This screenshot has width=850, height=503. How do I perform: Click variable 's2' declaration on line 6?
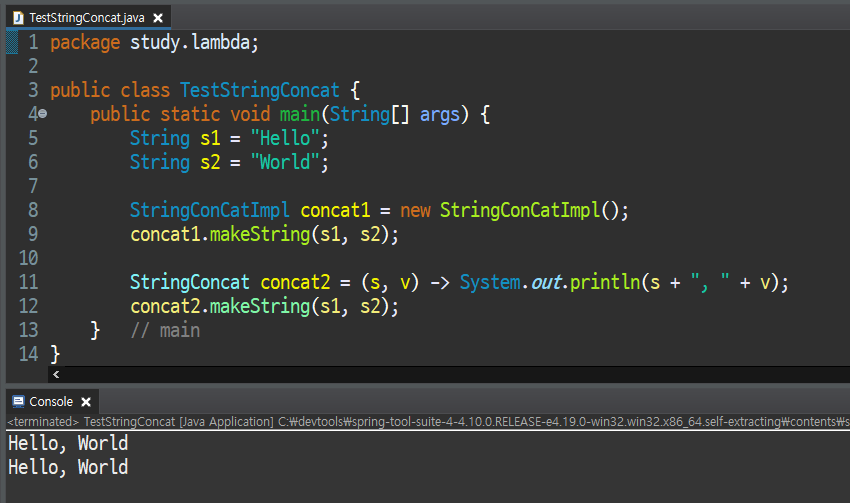210,162
